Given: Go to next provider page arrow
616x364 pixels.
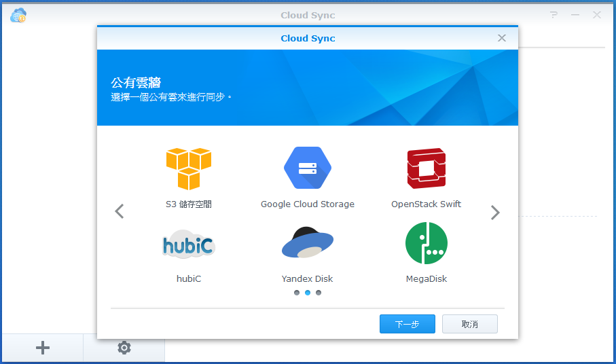Looking at the screenshot, I should tap(495, 213).
